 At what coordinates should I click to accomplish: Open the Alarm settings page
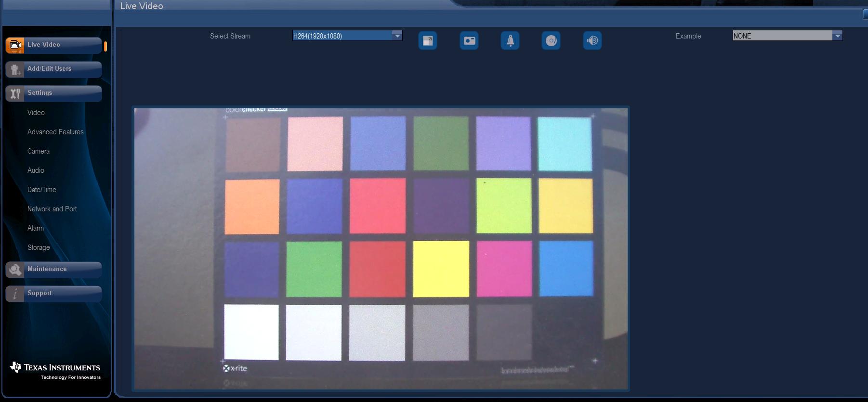tap(36, 228)
